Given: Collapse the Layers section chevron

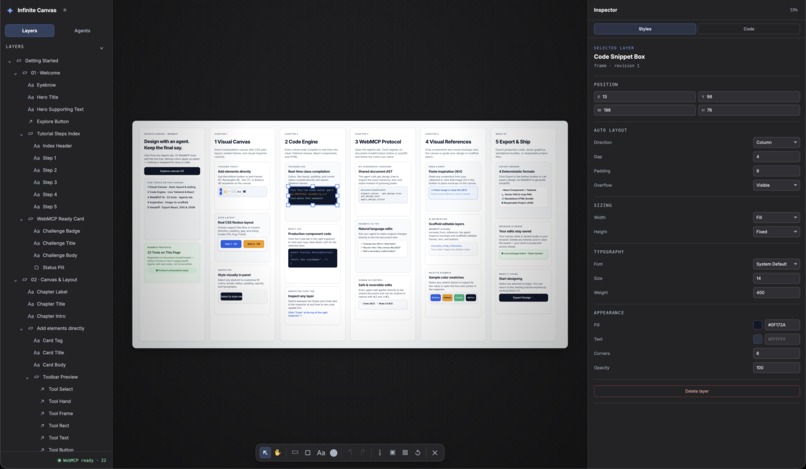Looking at the screenshot, I should coord(101,48).
